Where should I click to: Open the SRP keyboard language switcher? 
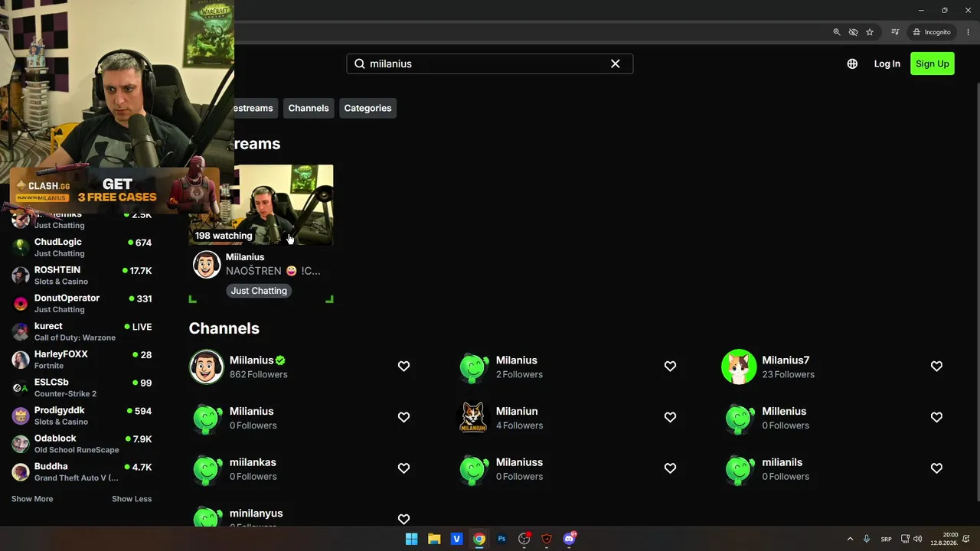(x=886, y=539)
